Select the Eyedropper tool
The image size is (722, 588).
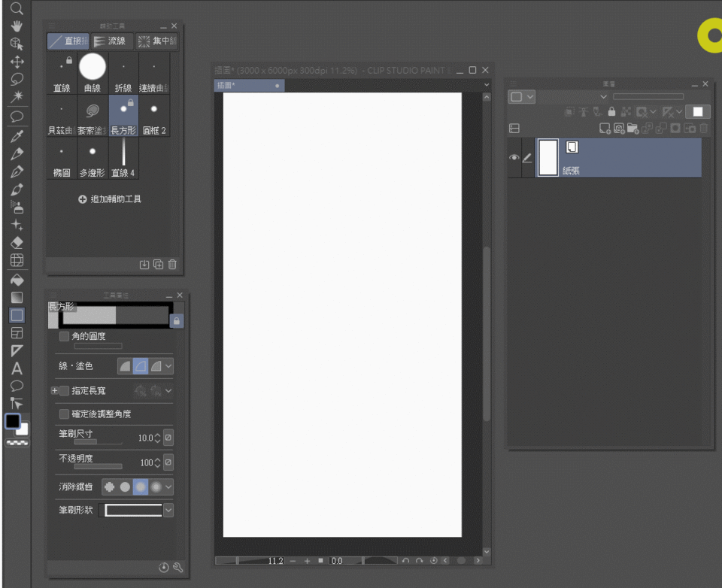click(17, 136)
